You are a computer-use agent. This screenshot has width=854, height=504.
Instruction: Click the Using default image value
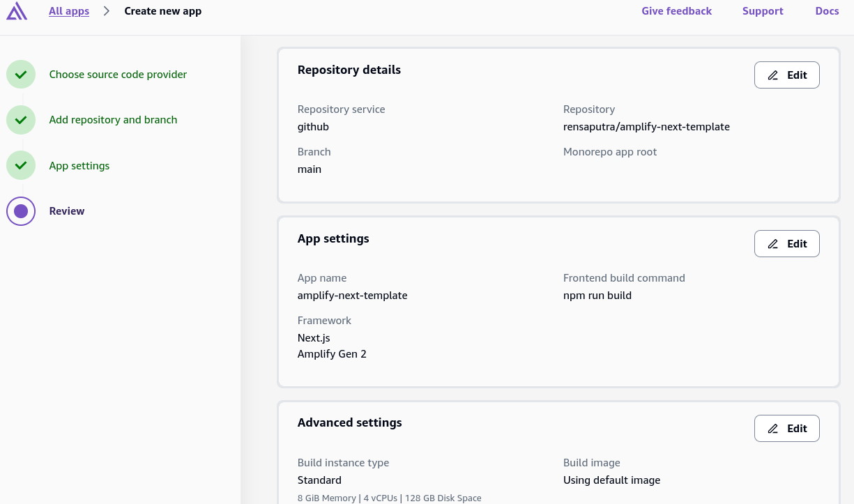[611, 480]
